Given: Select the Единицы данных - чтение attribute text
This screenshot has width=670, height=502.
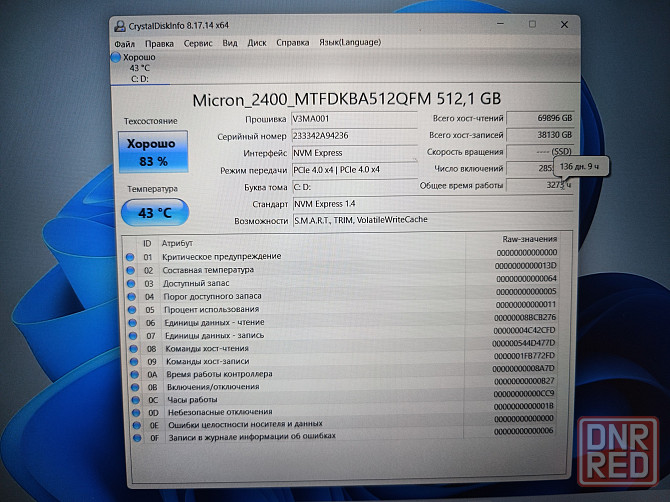Looking at the screenshot, I should 215,323.
